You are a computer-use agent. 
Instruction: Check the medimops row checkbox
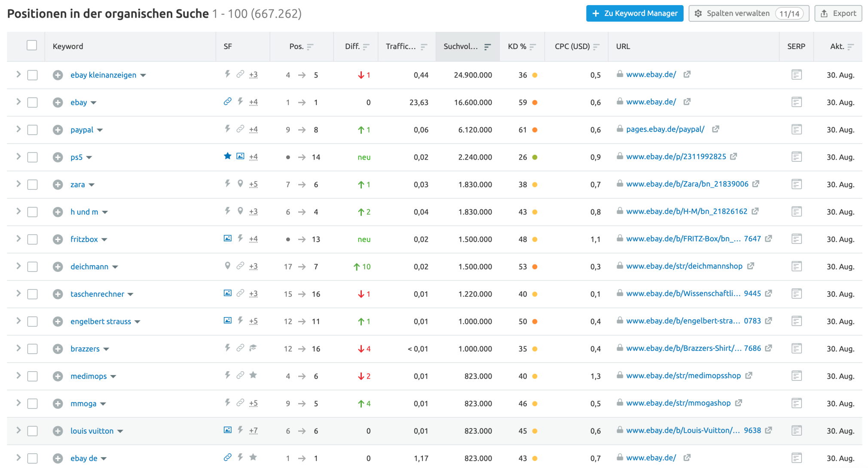pos(32,376)
